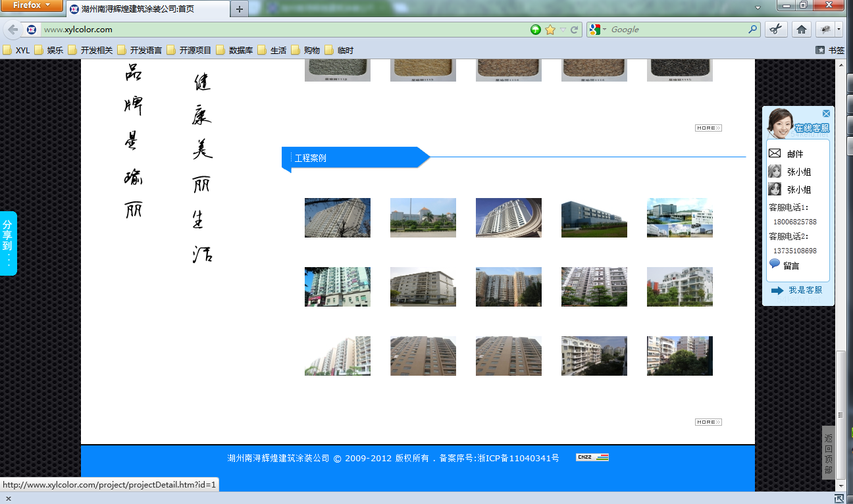Open first project thumbnail in top row
The width and height of the screenshot is (853, 504).
338,218
